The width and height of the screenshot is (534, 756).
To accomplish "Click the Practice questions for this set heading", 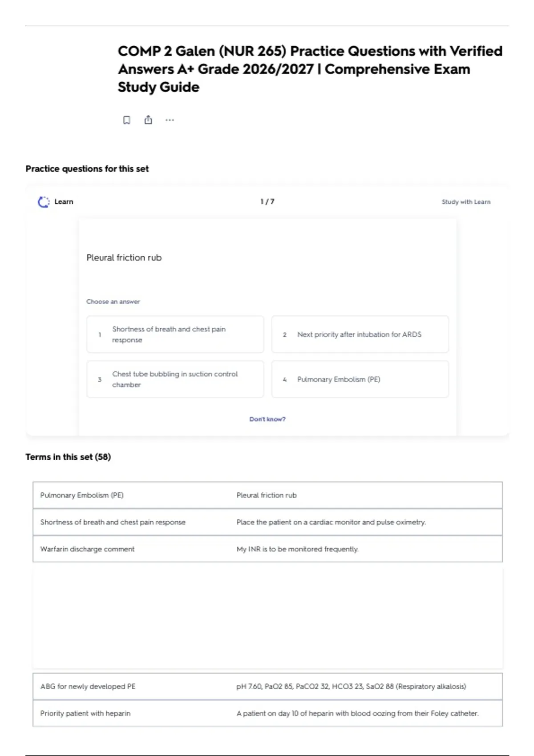I will point(87,169).
